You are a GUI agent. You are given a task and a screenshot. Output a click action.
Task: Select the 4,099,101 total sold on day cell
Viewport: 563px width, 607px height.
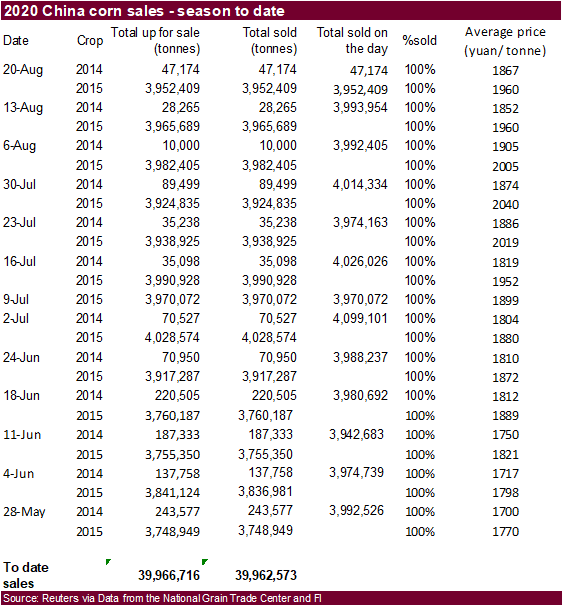click(360, 318)
